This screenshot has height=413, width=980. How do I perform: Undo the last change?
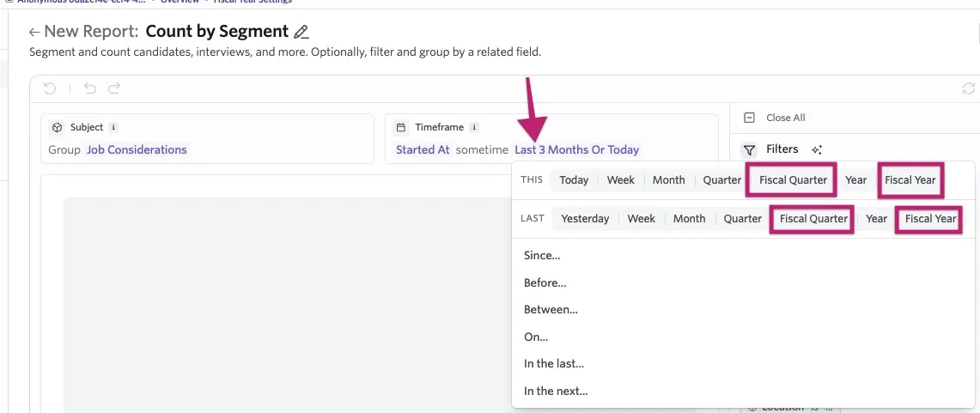click(x=90, y=88)
